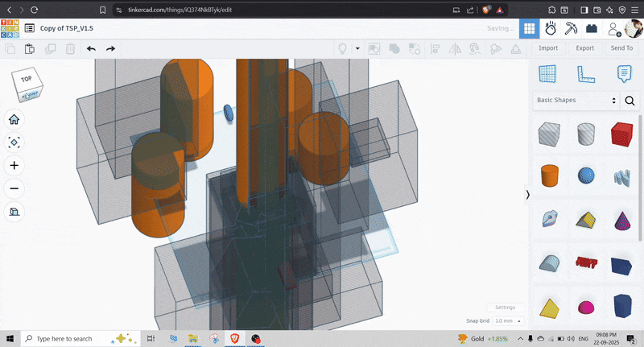Select the orange Cylinder shape
Image resolution: width=644 pixels, height=347 pixels.
tap(548, 175)
